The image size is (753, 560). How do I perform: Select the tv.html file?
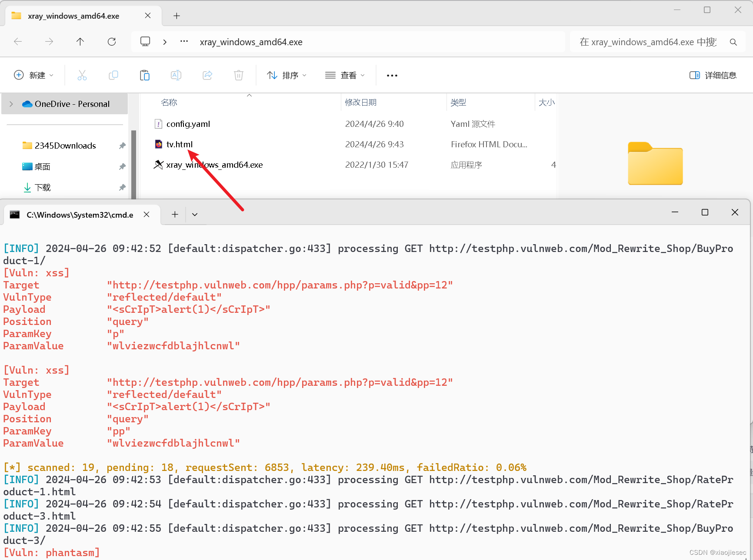[x=180, y=144]
